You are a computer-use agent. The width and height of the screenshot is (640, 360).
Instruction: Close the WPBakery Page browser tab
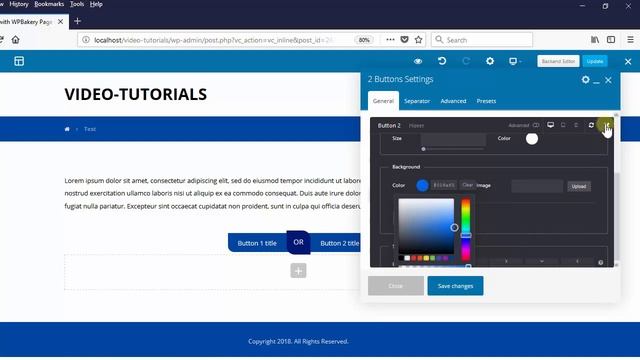[x=60, y=22]
